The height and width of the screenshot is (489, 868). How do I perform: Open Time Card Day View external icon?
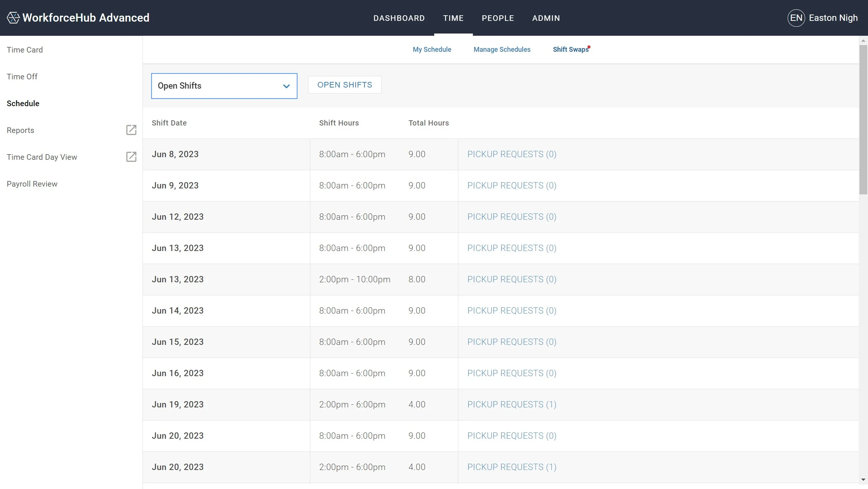click(x=131, y=157)
